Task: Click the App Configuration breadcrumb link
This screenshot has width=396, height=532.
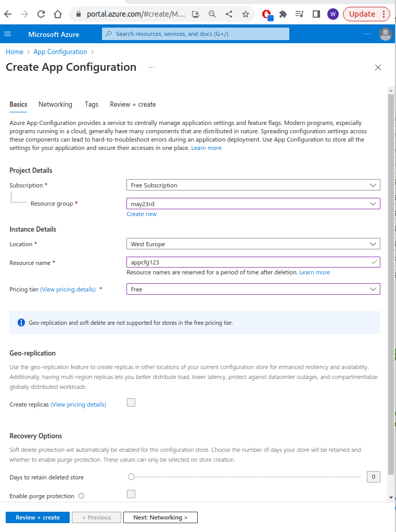Action: pyautogui.click(x=60, y=52)
